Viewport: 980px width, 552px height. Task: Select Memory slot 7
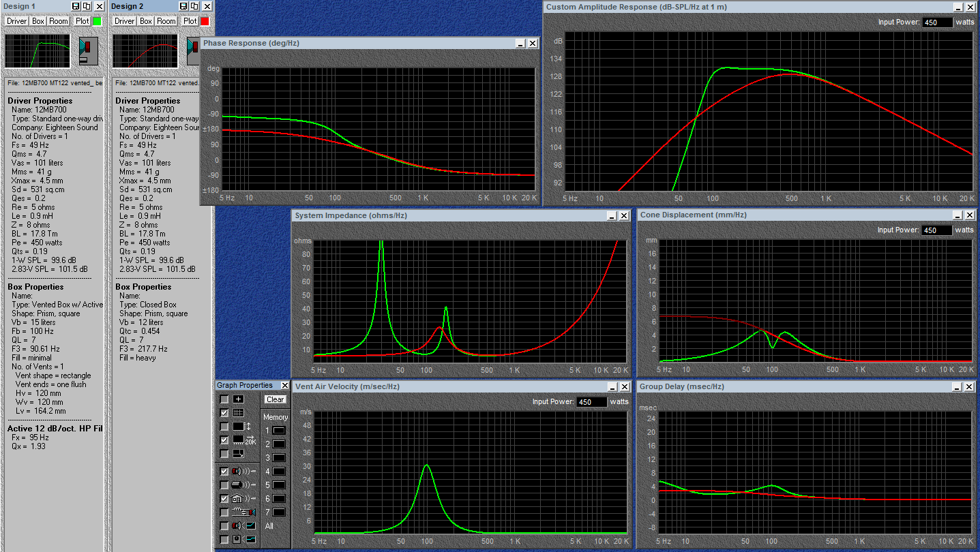(279, 512)
